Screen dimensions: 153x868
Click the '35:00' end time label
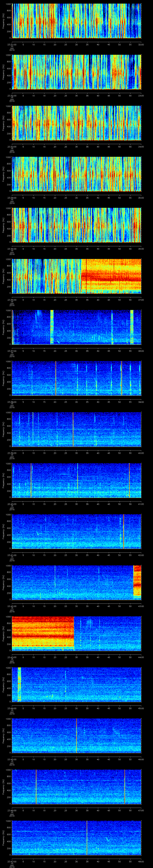[141, 198]
